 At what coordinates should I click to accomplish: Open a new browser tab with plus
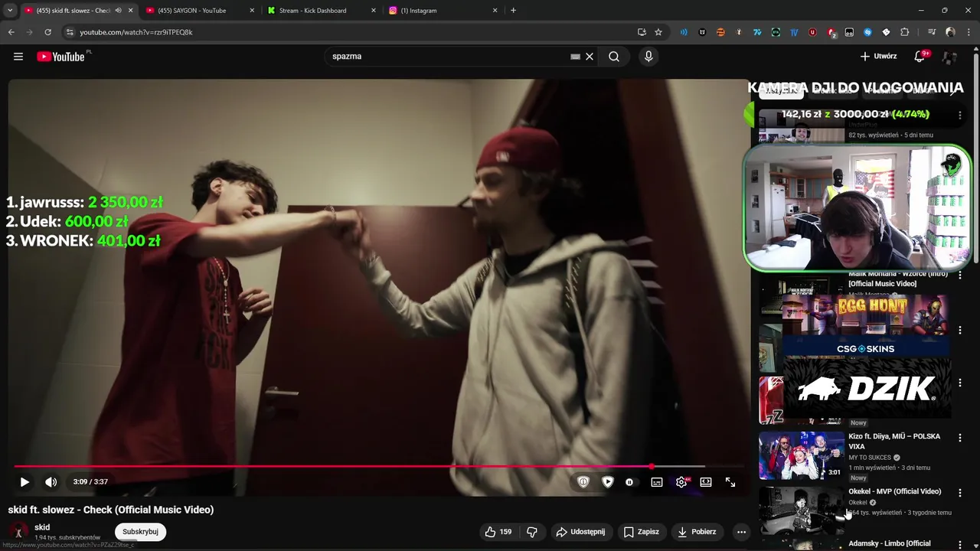[x=513, y=11]
